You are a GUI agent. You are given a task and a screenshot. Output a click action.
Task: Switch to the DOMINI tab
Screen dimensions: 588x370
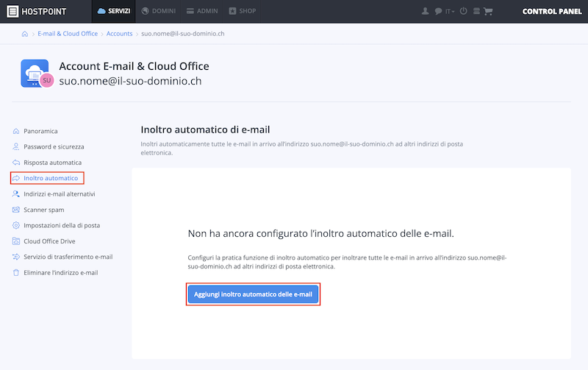coord(158,11)
